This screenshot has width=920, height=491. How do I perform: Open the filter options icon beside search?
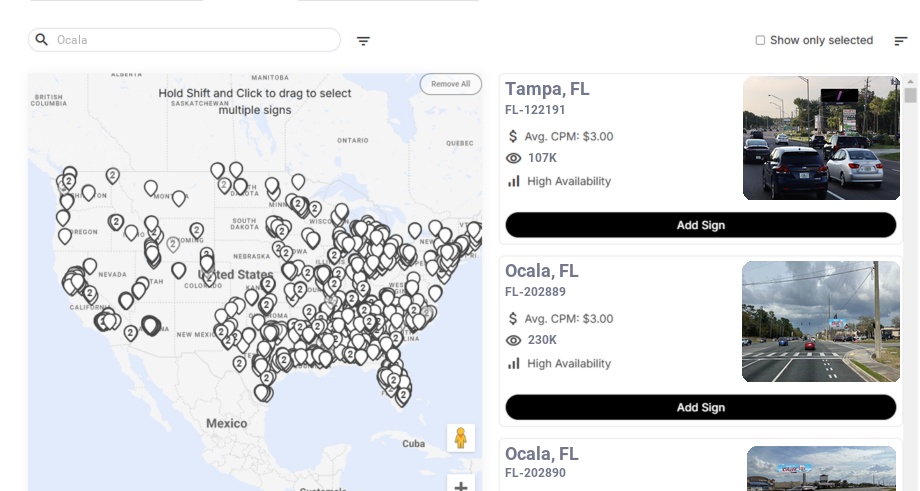pyautogui.click(x=364, y=41)
